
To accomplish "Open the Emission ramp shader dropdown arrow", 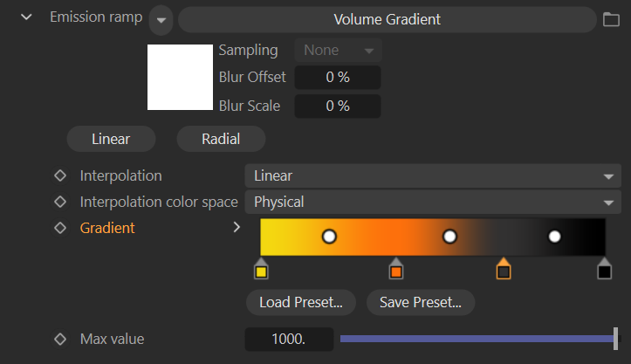I will 161,20.
